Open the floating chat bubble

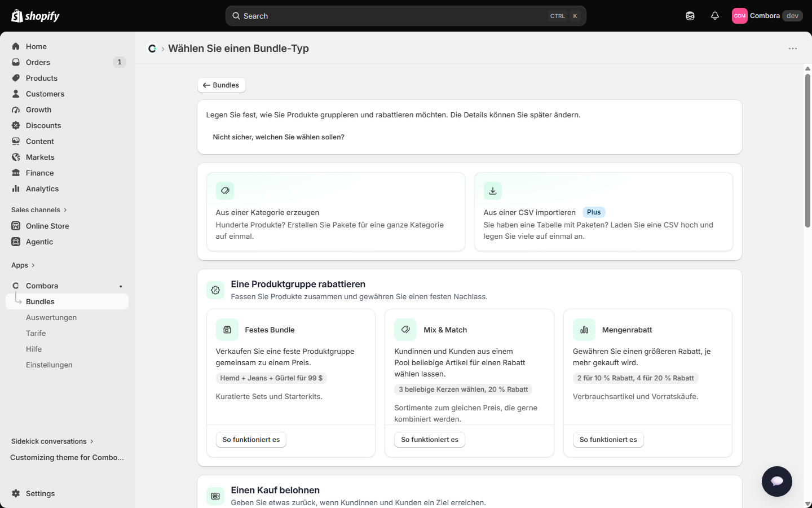coord(777,481)
